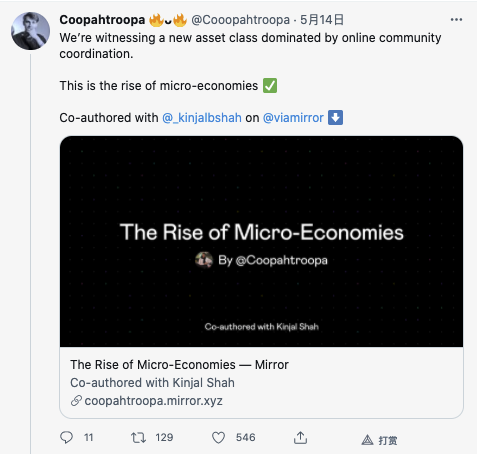The image size is (477, 454).
Task: Open the @_kinjalbshah mention link
Action: [x=202, y=118]
